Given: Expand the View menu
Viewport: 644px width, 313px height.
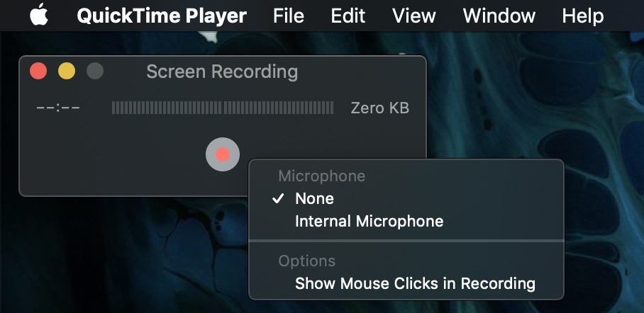Looking at the screenshot, I should [x=413, y=16].
